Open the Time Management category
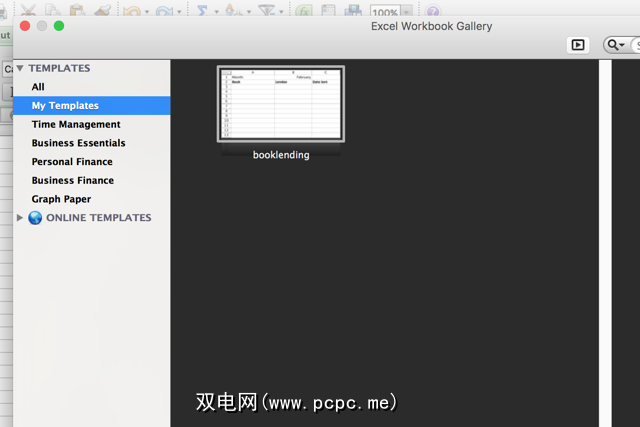 76,125
